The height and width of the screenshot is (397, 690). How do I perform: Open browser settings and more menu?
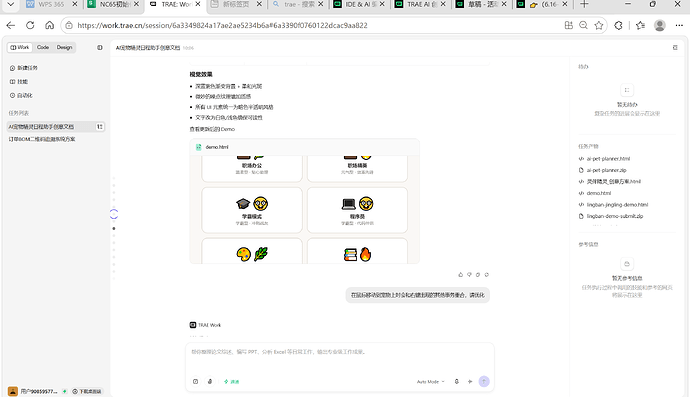[679, 26]
